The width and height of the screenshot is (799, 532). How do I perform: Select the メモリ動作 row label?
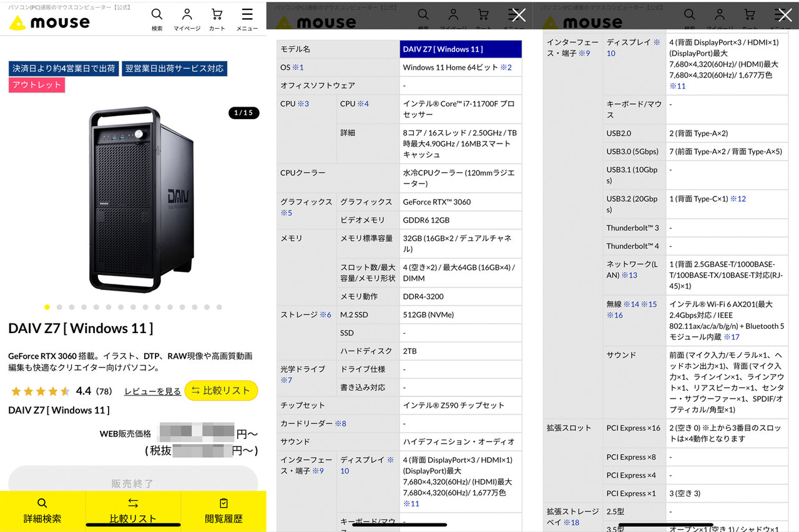368,296
